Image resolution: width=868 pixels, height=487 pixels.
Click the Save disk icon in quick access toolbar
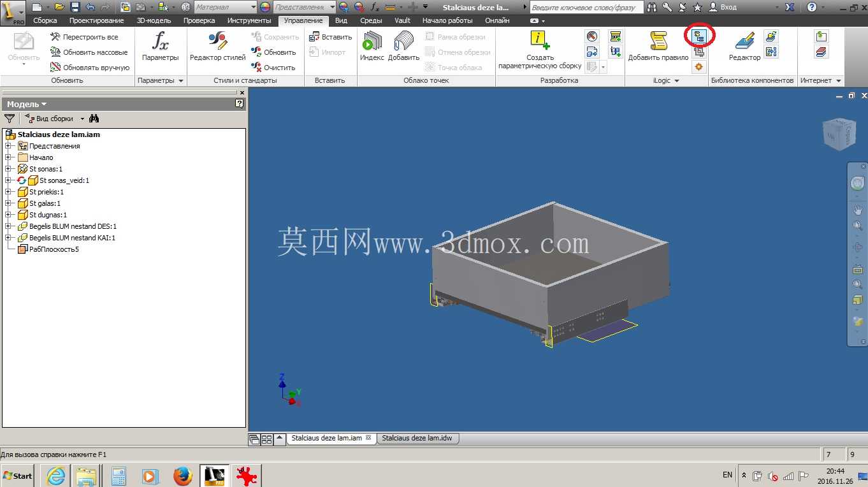[x=75, y=7]
